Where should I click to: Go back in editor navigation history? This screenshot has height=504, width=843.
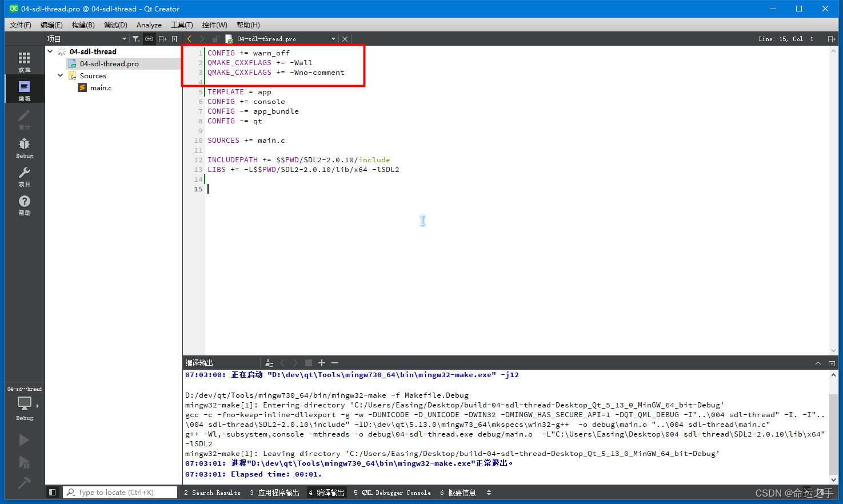pyautogui.click(x=189, y=39)
